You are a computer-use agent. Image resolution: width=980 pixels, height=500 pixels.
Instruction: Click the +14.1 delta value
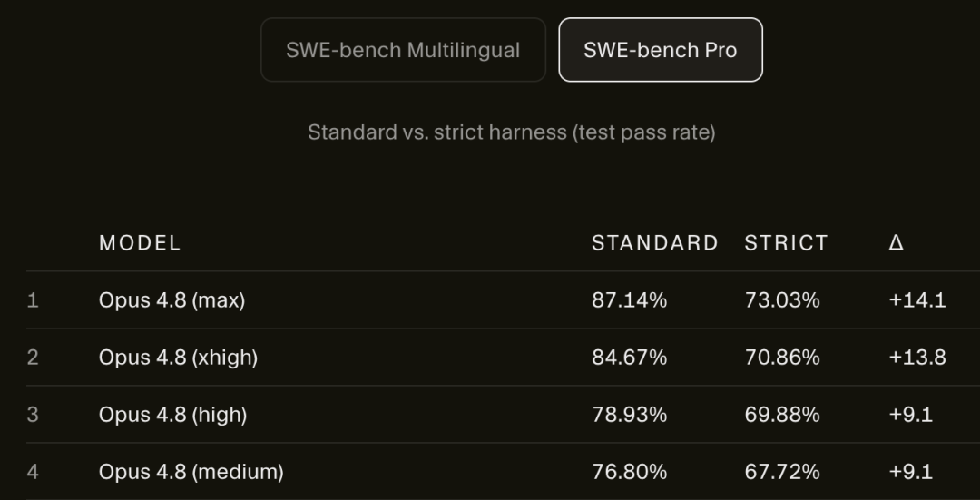916,300
